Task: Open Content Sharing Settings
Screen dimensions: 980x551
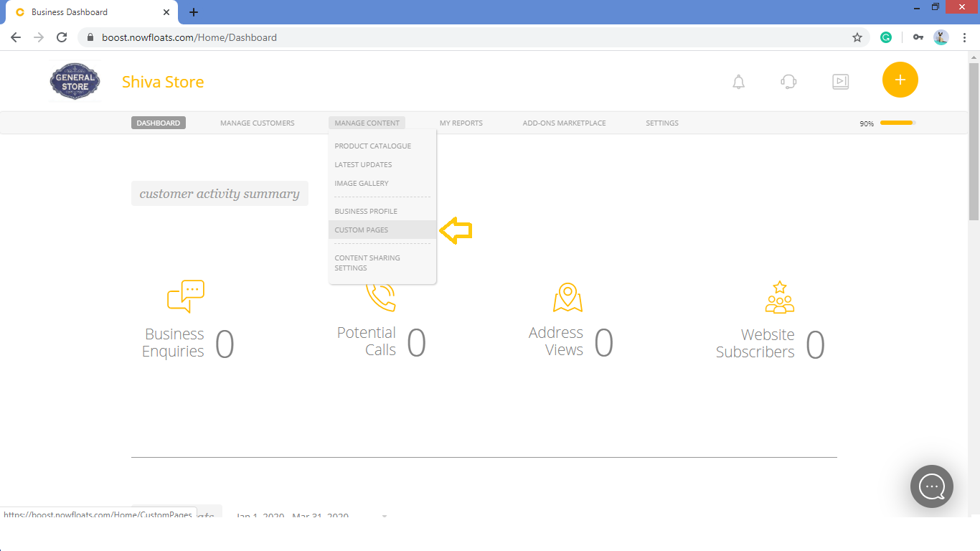Action: coord(367,263)
